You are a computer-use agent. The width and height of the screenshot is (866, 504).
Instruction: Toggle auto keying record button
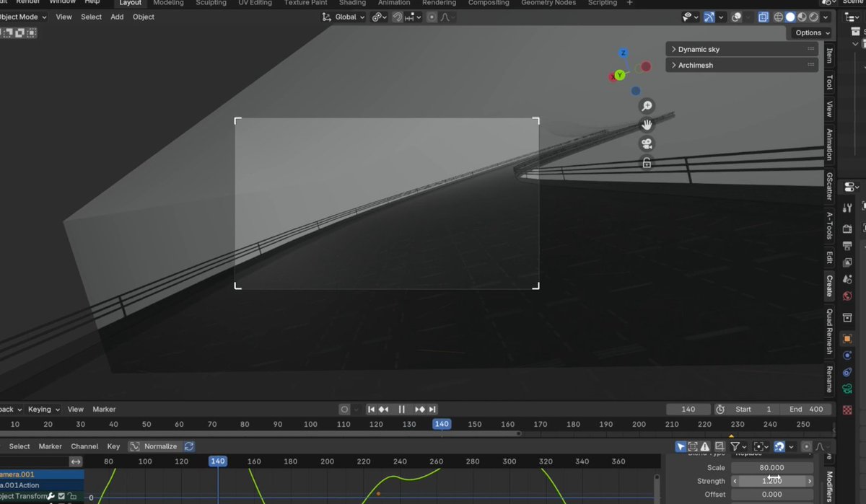[x=344, y=409]
